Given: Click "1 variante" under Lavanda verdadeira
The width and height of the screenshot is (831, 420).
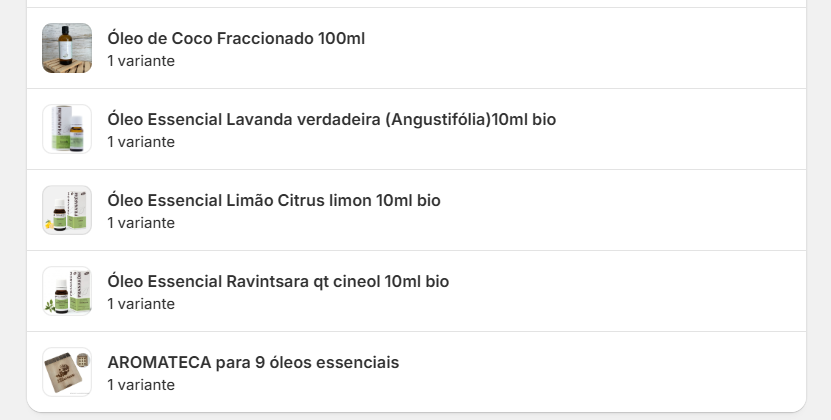Looking at the screenshot, I should pos(141,142).
